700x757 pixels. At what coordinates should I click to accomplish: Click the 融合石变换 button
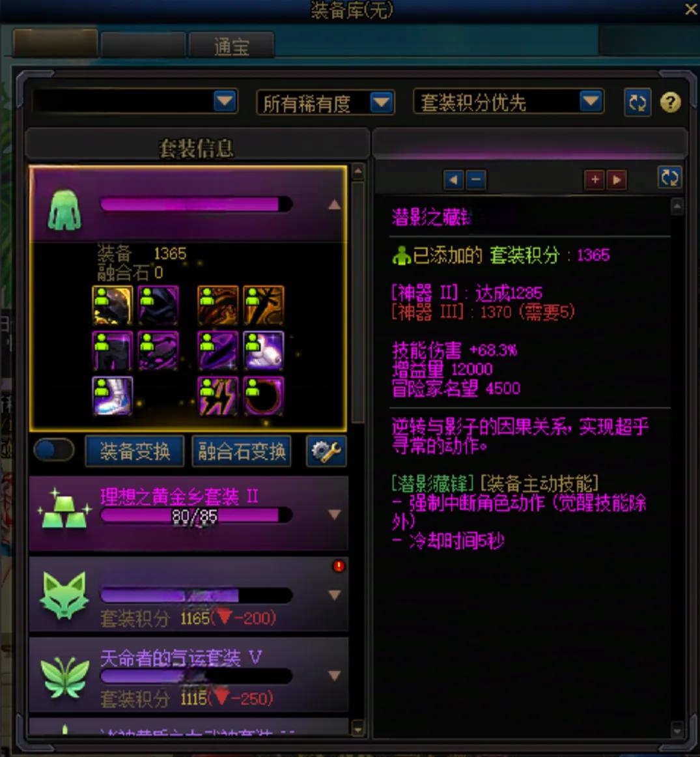point(242,451)
